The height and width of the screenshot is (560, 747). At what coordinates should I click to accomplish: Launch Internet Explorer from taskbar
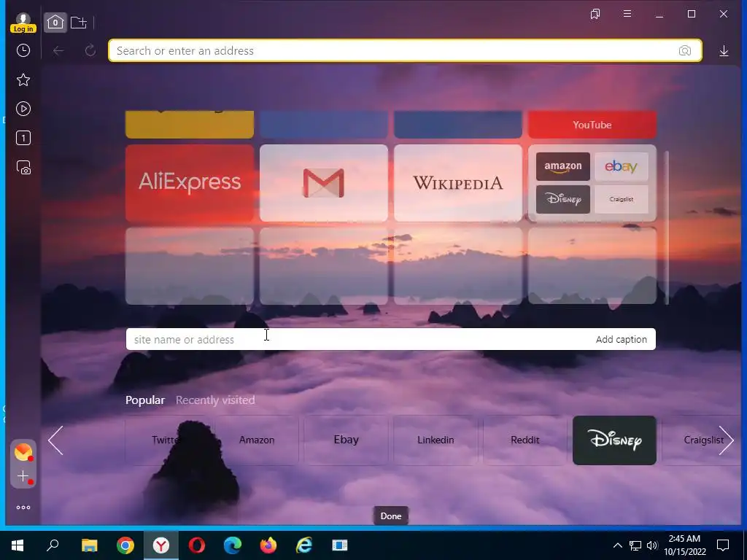coord(304,545)
